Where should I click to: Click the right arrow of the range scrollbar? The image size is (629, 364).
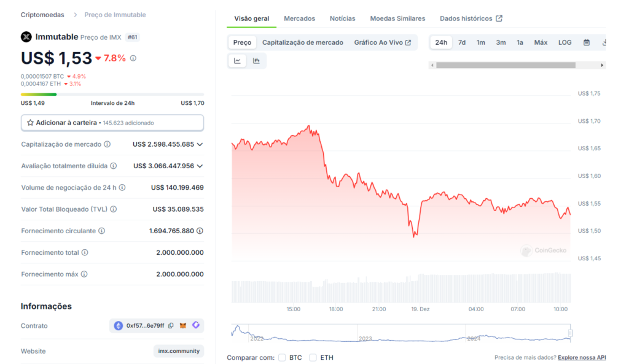click(602, 65)
